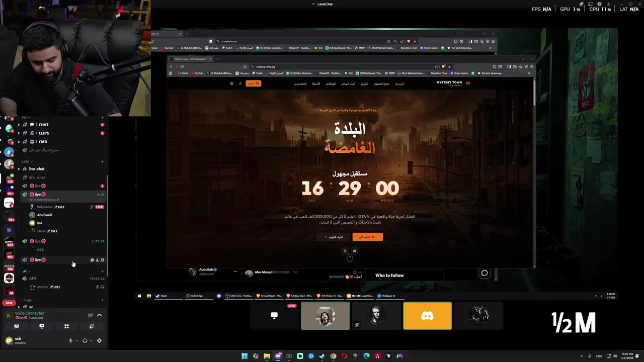Open the taskbar clock showing 9:29 PM
The height and width of the screenshot is (362, 644).
coord(627,356)
